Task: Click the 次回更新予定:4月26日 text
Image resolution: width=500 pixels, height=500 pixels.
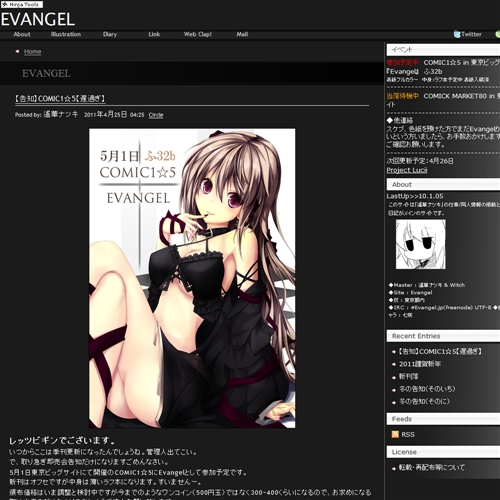Action: tap(420, 161)
